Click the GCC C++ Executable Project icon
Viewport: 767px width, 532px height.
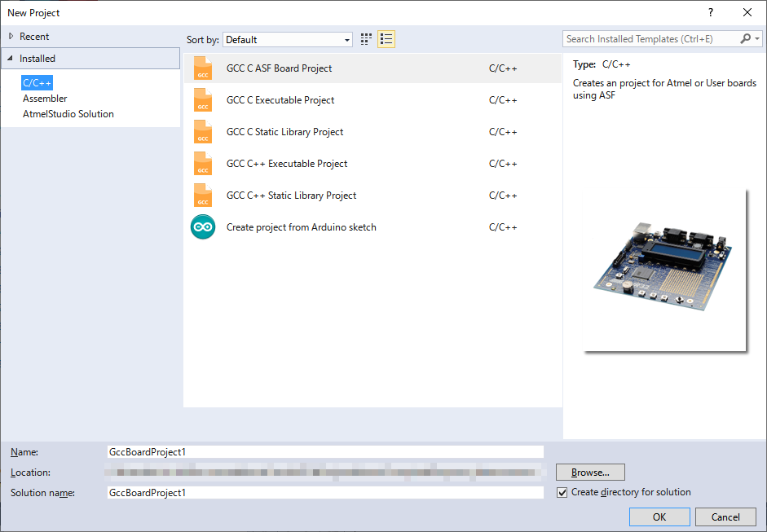203,164
